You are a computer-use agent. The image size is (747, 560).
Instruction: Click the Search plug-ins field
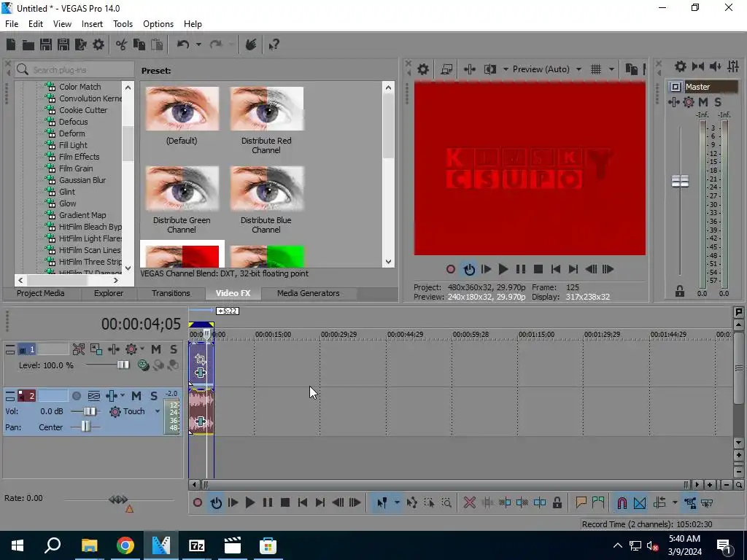pyautogui.click(x=74, y=70)
